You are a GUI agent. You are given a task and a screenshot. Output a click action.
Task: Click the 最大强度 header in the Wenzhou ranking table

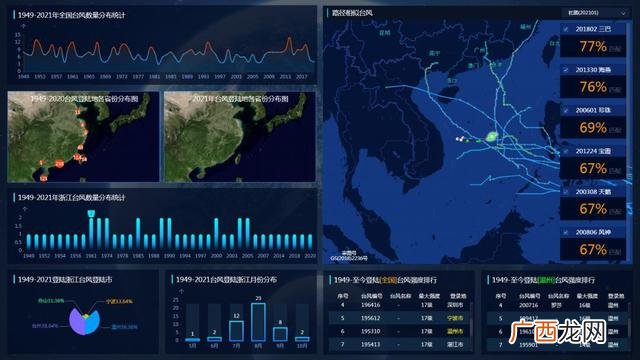click(x=587, y=296)
